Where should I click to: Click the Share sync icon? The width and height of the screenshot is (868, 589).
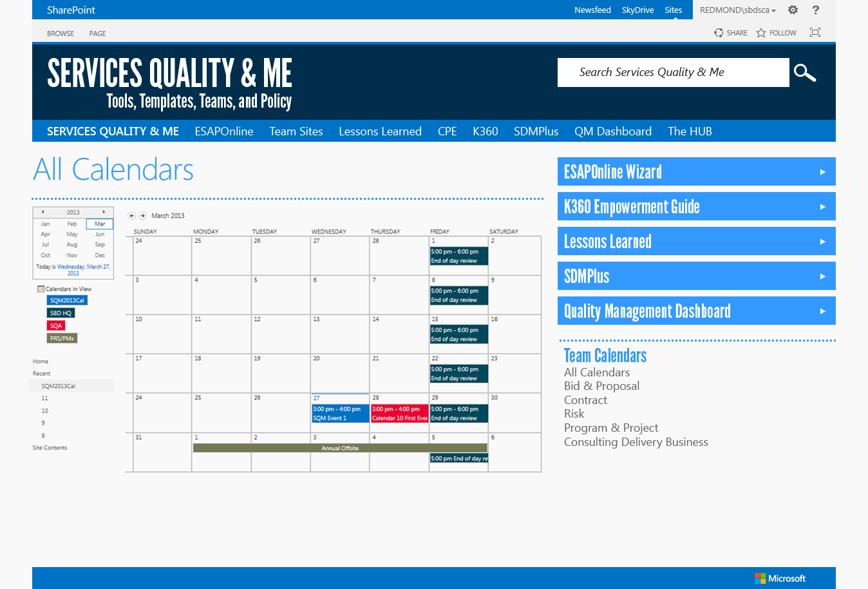[x=719, y=33]
